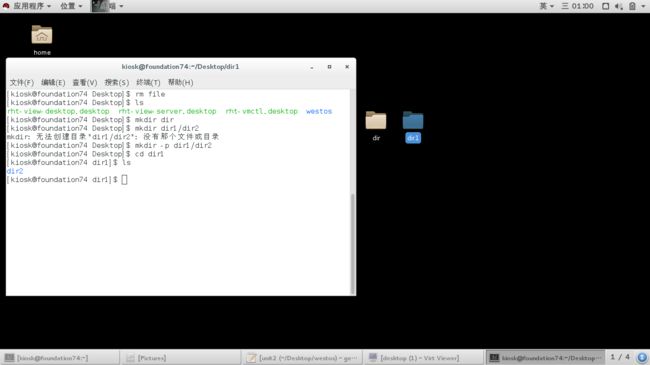Switch to the Virt Viewer taskbar window
Viewport: 650px width, 365px height.
click(x=423, y=358)
